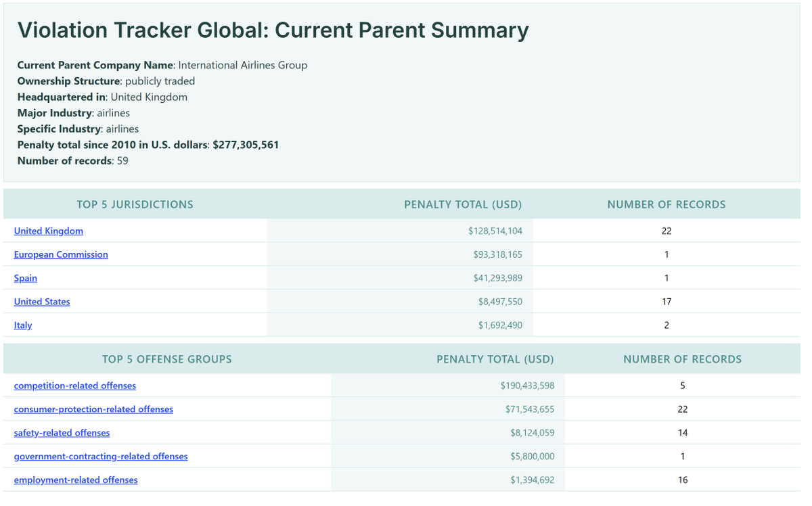Open employment-related offenses link
Viewport: 812px width, 506px height.
tap(76, 480)
